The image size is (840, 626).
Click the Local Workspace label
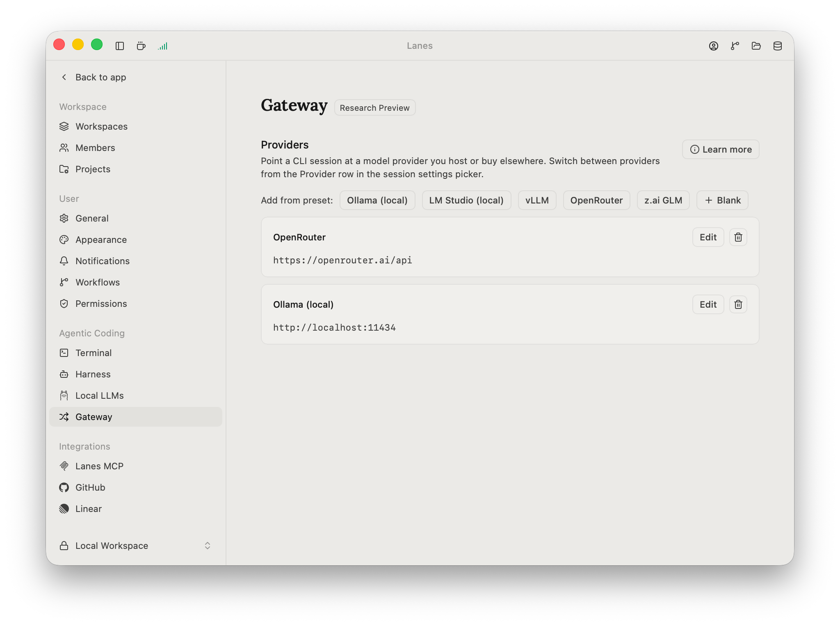(112, 546)
